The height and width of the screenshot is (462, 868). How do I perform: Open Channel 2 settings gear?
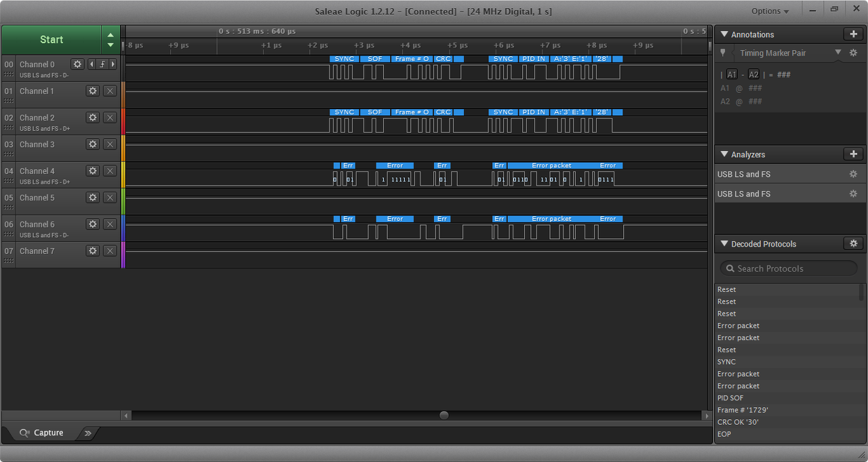[93, 117]
